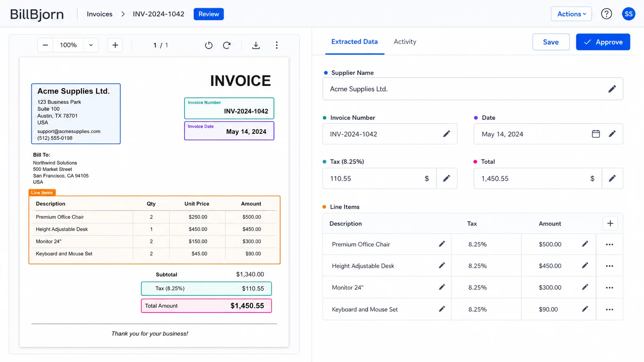Edit Premium Office Chair description
The height and width of the screenshot is (362, 644).
coord(442,244)
